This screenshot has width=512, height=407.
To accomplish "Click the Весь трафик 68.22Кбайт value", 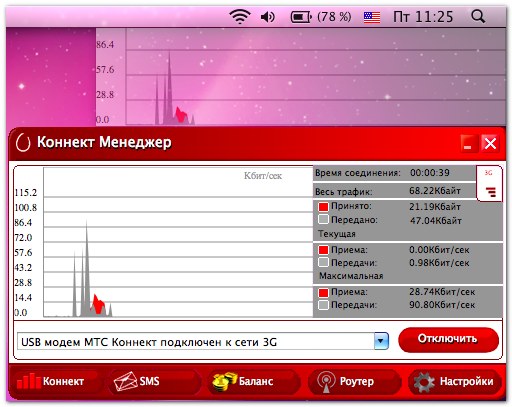I will coord(435,191).
